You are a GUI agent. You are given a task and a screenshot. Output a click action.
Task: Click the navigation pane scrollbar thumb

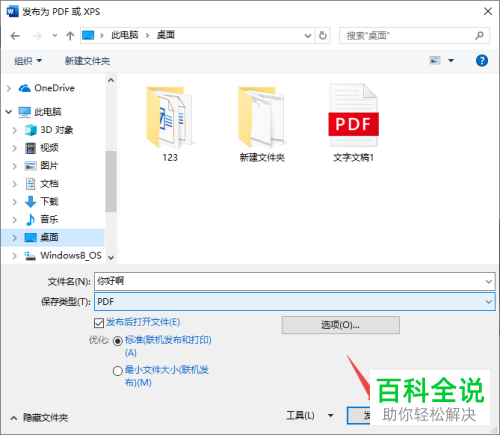coord(111,181)
